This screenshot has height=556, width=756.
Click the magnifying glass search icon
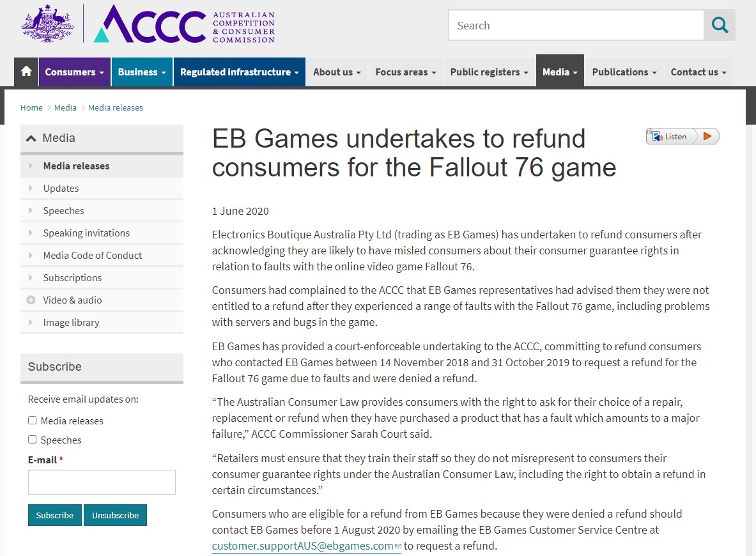[x=720, y=26]
